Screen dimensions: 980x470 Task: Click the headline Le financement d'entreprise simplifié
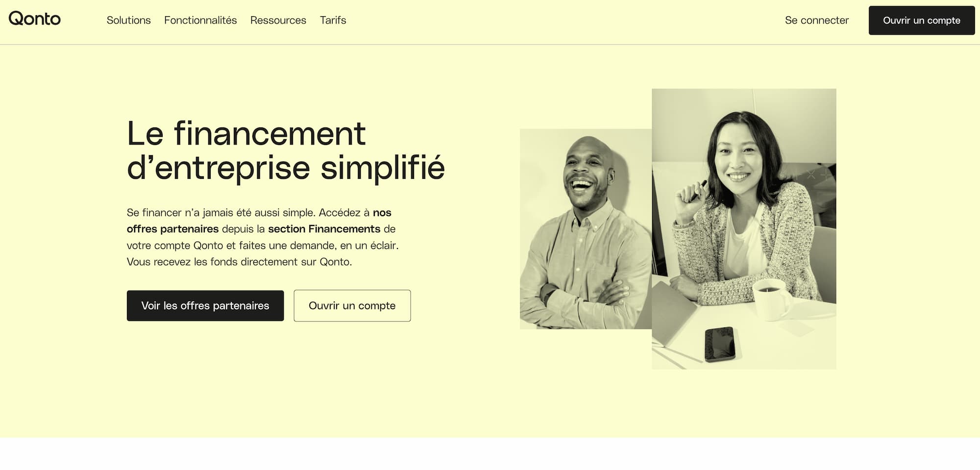pos(286,150)
